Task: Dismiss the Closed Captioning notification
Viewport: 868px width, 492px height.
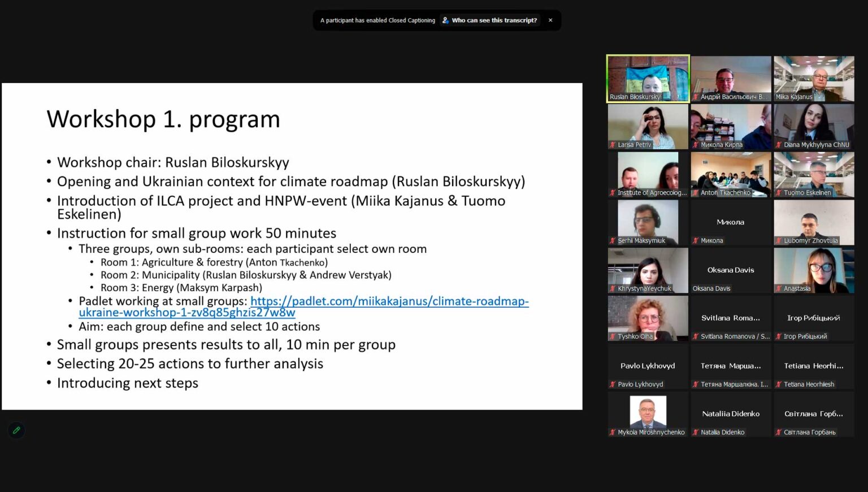Action: 550,20
